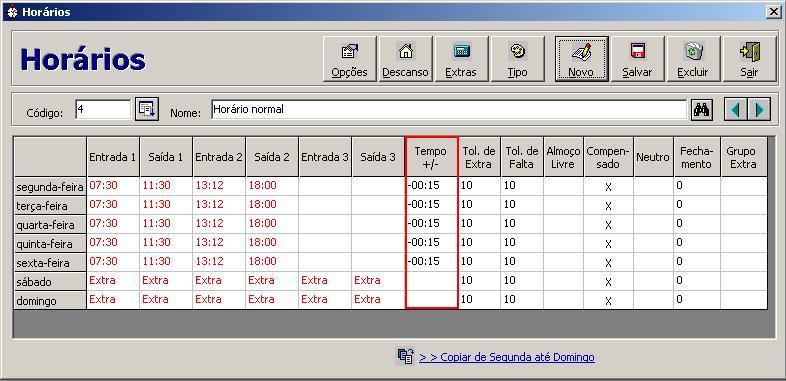Select the quarta-feira row header
The image size is (786, 381).
[50, 224]
